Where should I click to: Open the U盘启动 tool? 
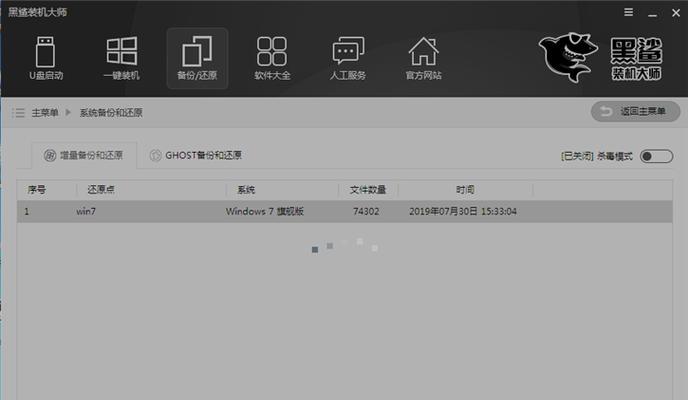pyautogui.click(x=46, y=58)
